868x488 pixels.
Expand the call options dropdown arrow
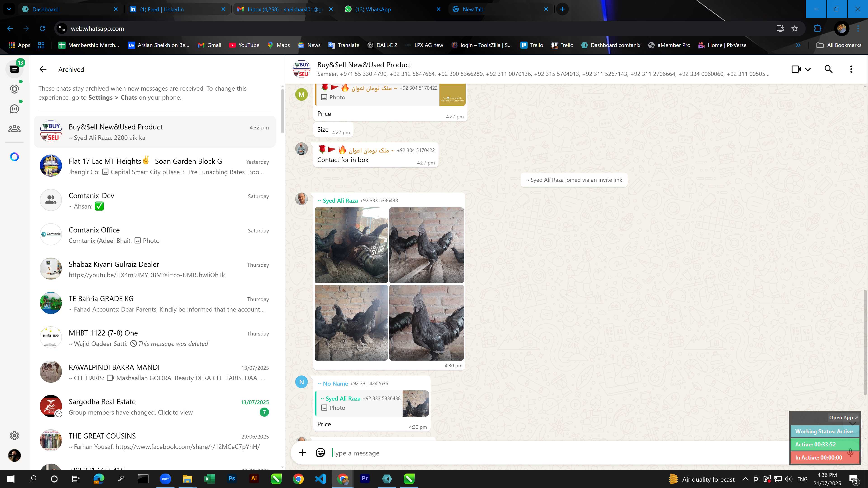pos(808,69)
